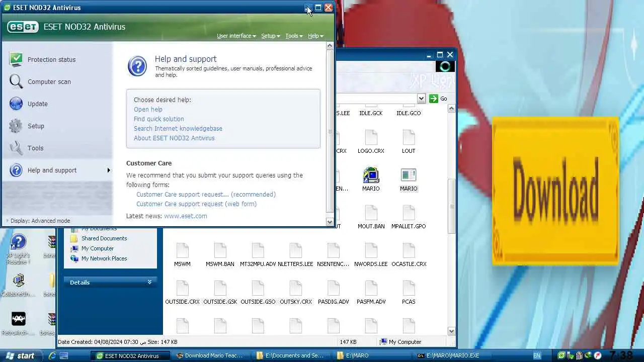Click Internet Explorer quick launch icon
The width and height of the screenshot is (644, 362).
52,355
